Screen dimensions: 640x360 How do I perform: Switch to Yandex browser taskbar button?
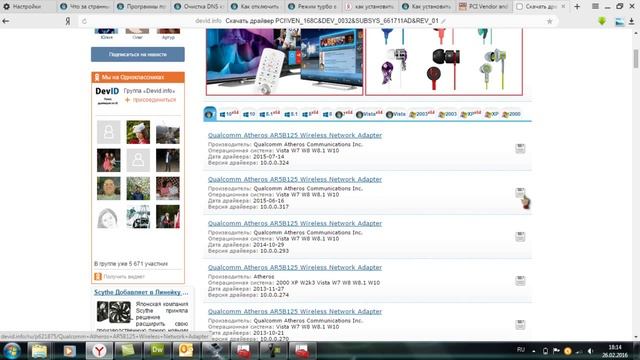click(x=99, y=351)
